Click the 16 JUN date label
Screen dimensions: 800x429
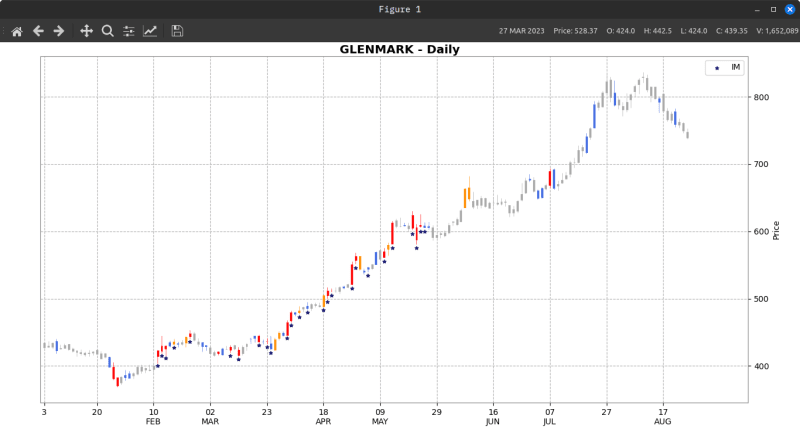tap(493, 417)
